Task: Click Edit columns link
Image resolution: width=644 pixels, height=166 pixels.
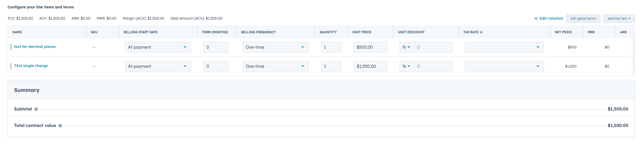Action: tap(551, 18)
